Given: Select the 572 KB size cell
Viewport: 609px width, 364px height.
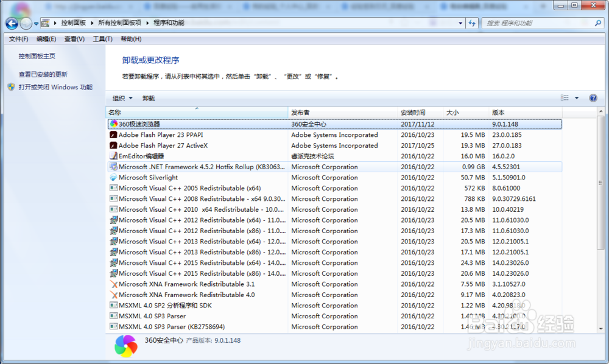Looking at the screenshot, I should (x=474, y=188).
